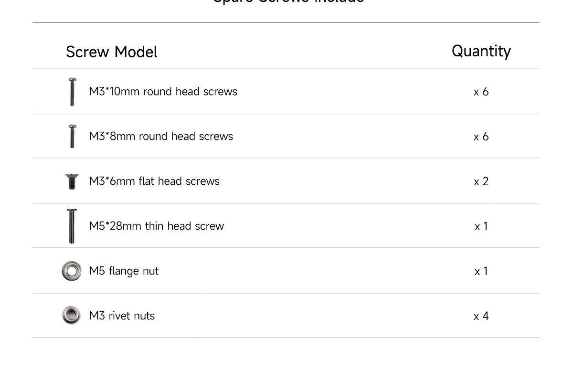The width and height of the screenshot is (573, 392).
Task: Select the Screw Model column header
Action: click(x=111, y=52)
